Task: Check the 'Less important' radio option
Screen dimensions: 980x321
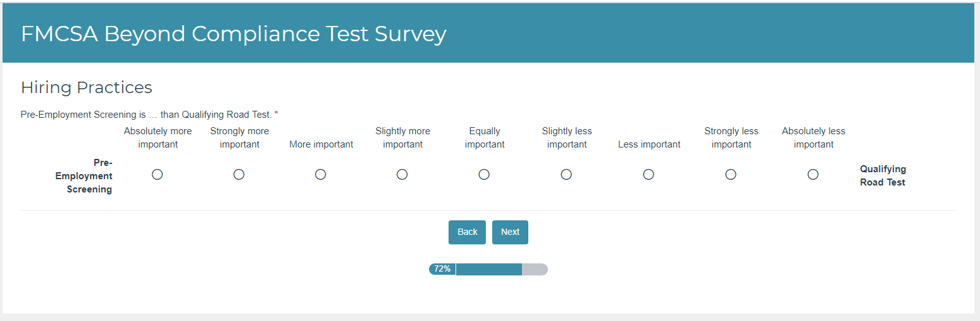Action: [648, 175]
